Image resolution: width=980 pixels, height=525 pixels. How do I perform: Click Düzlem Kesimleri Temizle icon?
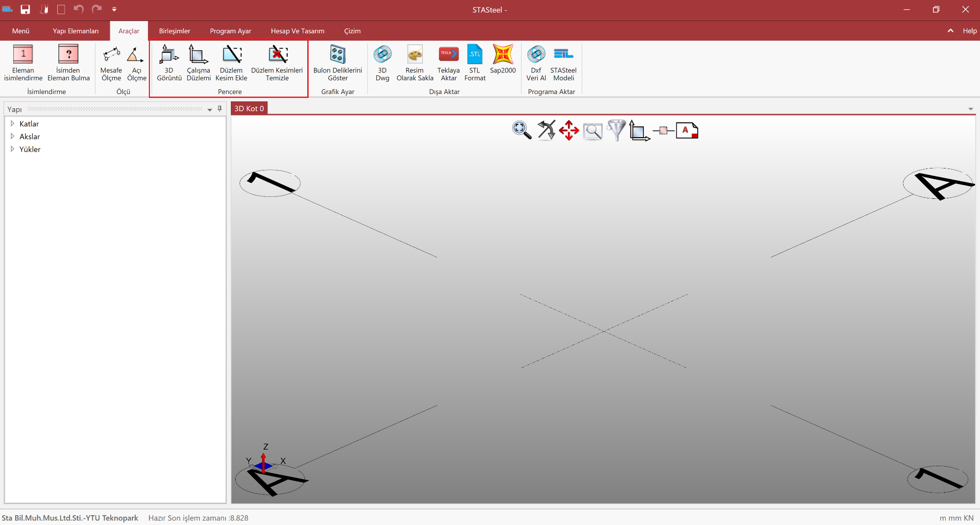277,55
